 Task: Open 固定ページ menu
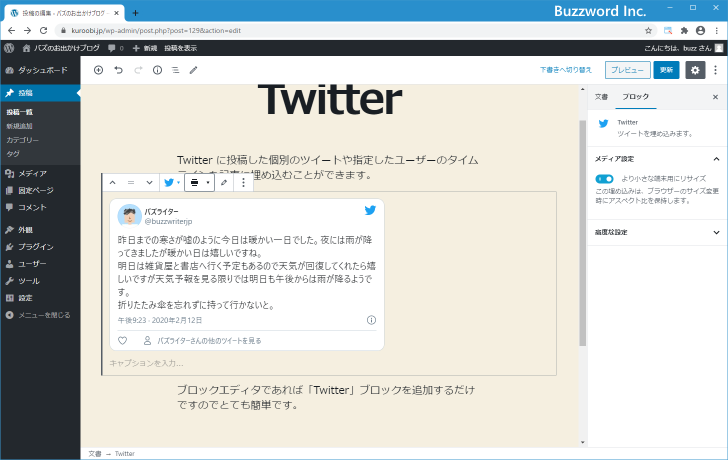pyautogui.click(x=40, y=190)
